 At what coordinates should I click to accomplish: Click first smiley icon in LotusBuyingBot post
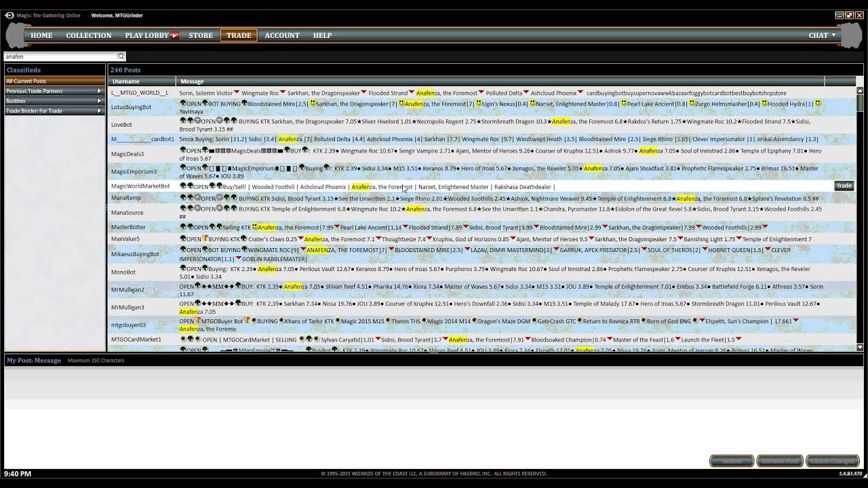pyautogui.click(x=313, y=104)
